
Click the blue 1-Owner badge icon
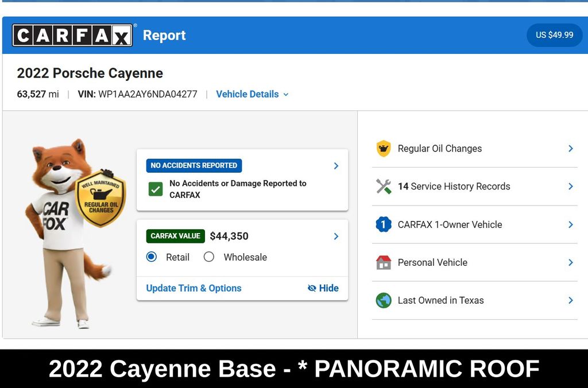[384, 224]
